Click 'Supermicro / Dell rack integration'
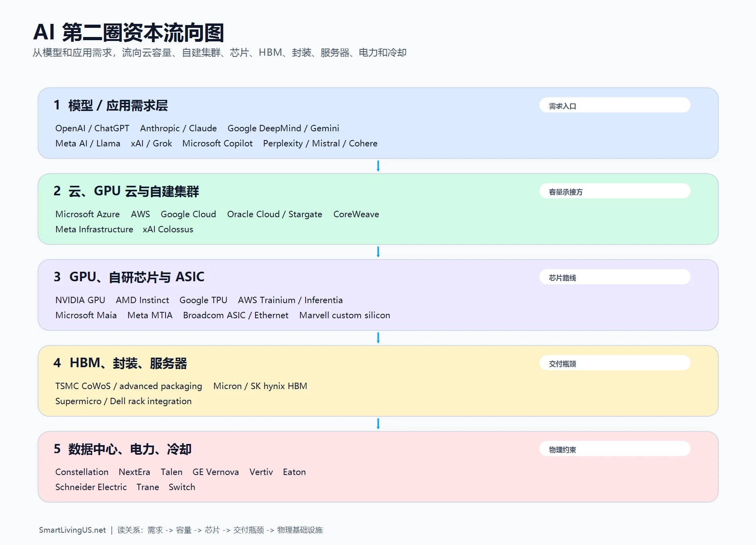 pos(123,401)
